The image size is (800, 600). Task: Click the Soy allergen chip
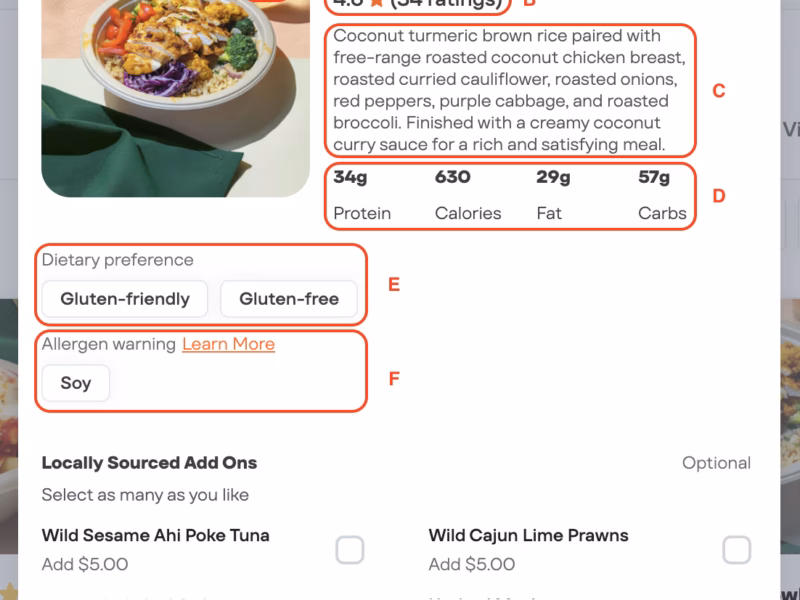click(x=76, y=383)
